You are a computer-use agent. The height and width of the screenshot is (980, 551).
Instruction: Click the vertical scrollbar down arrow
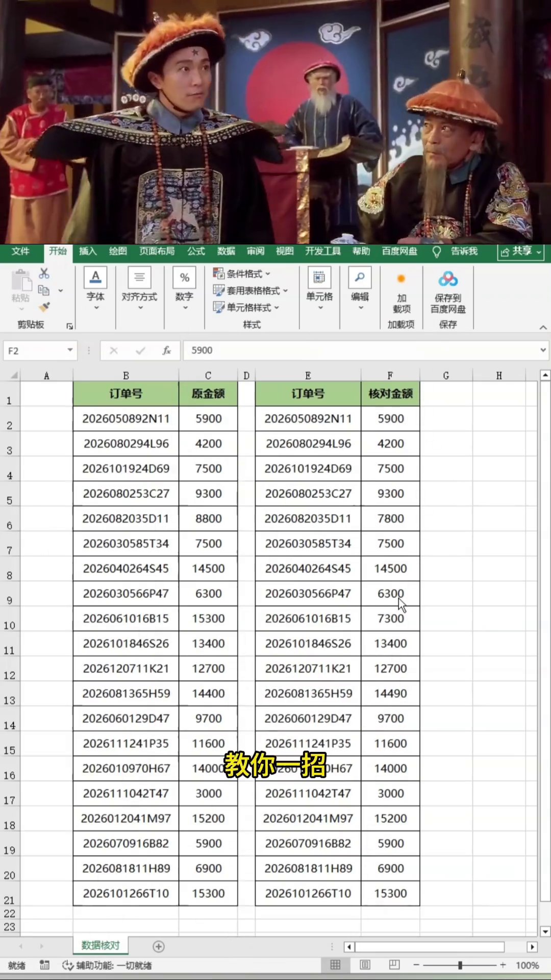545,932
